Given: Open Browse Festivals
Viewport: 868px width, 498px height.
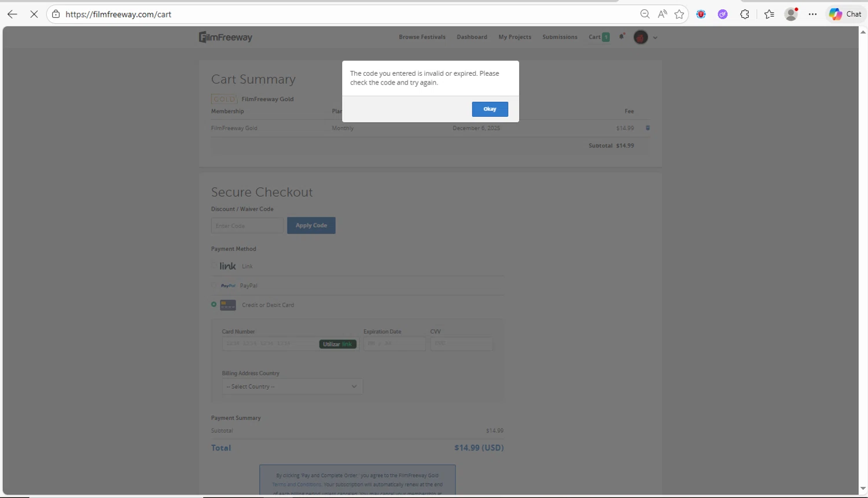Looking at the screenshot, I should coord(422,37).
